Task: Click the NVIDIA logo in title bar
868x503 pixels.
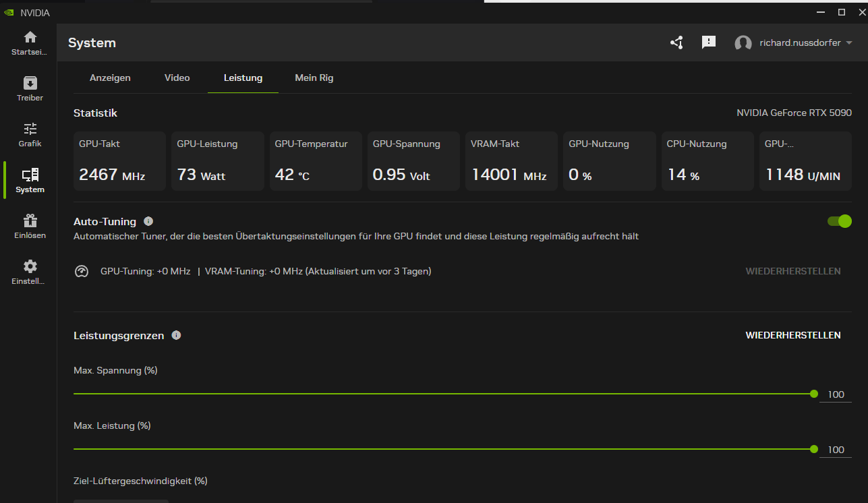Action: 9,12
